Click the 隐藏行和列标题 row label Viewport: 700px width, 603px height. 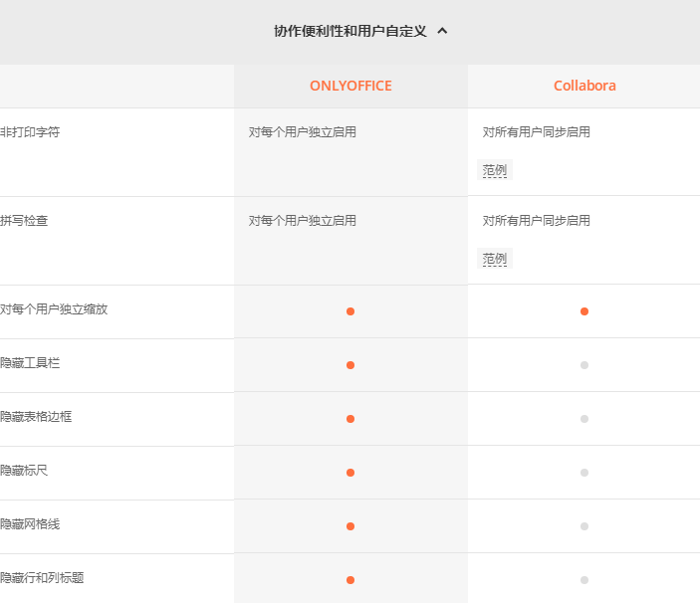coord(42,578)
